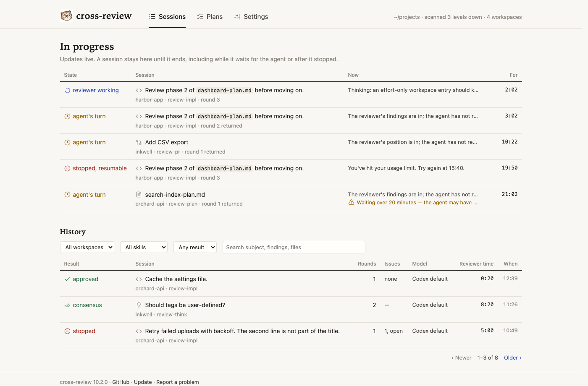Image resolution: width=588 pixels, height=386 pixels.
Task: Click the warning triangle beside Waiting over 20 minutes
Action: click(351, 202)
